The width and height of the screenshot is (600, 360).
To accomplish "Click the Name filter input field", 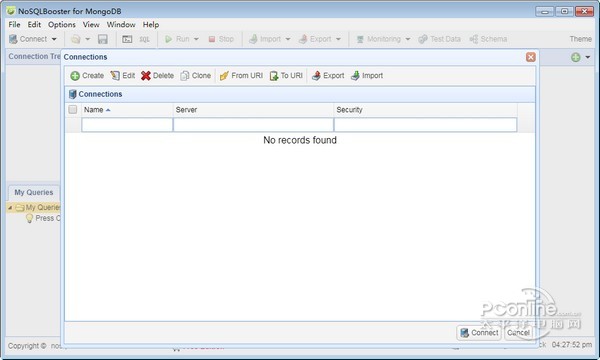I will [127, 125].
